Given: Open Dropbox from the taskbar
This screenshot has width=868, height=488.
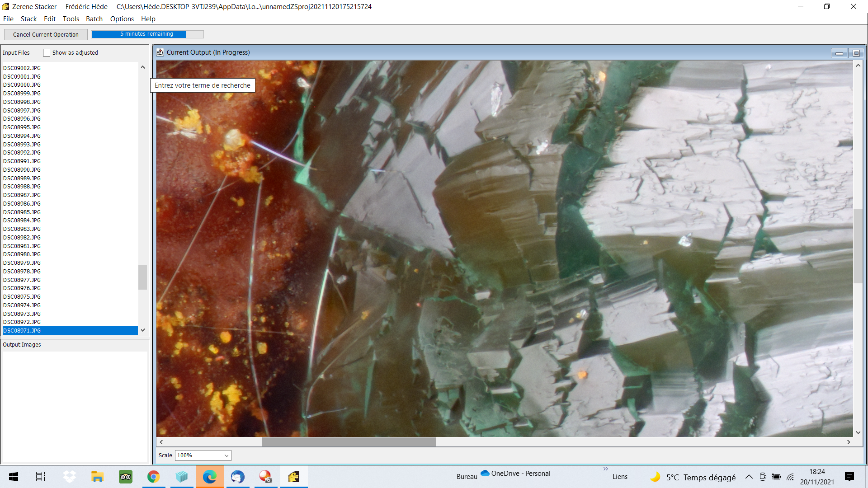Looking at the screenshot, I should click(x=70, y=477).
